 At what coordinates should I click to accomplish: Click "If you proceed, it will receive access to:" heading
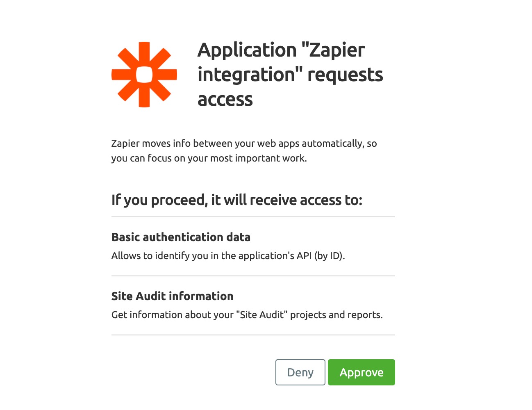pyautogui.click(x=236, y=200)
